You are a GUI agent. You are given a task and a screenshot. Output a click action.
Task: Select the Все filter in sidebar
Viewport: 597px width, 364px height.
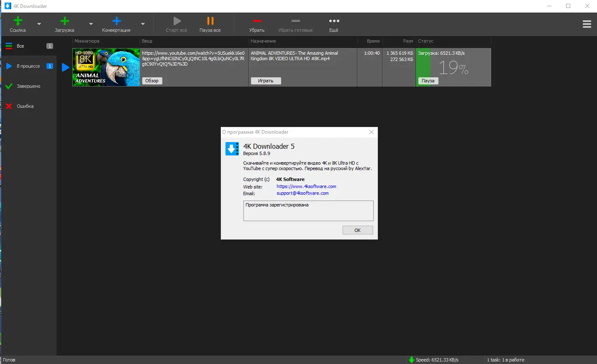[x=28, y=46]
